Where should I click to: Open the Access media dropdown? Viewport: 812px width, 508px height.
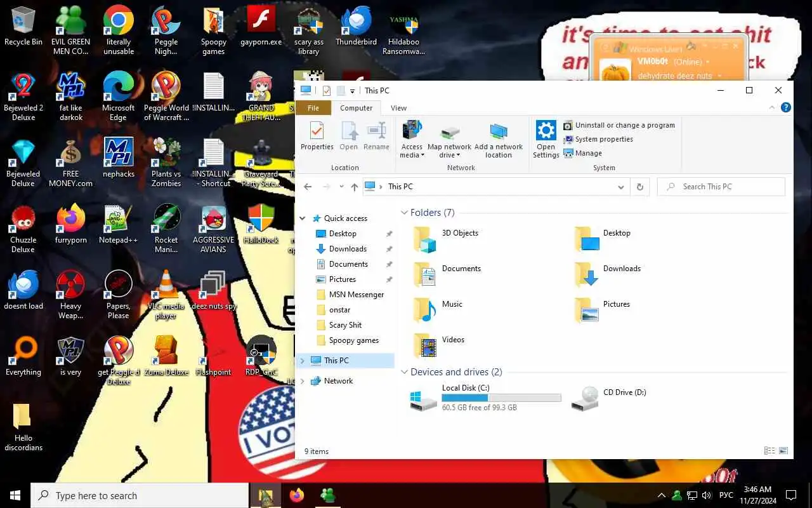coord(412,151)
